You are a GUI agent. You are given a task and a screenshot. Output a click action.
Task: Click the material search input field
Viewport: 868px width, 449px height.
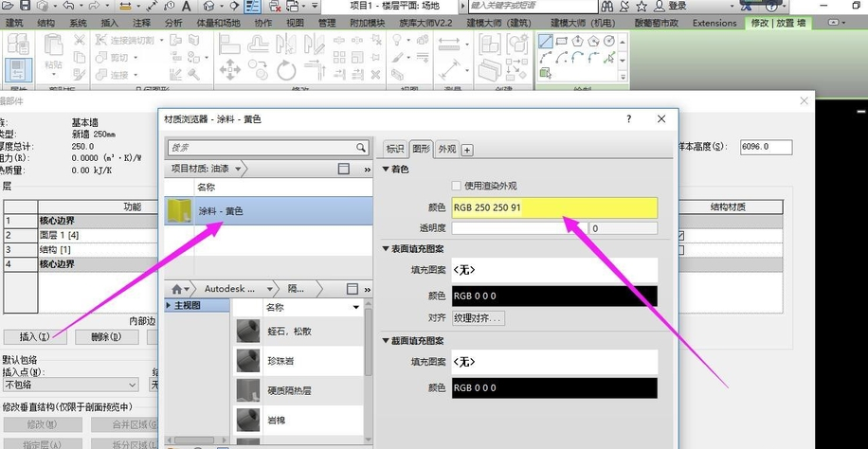262,148
